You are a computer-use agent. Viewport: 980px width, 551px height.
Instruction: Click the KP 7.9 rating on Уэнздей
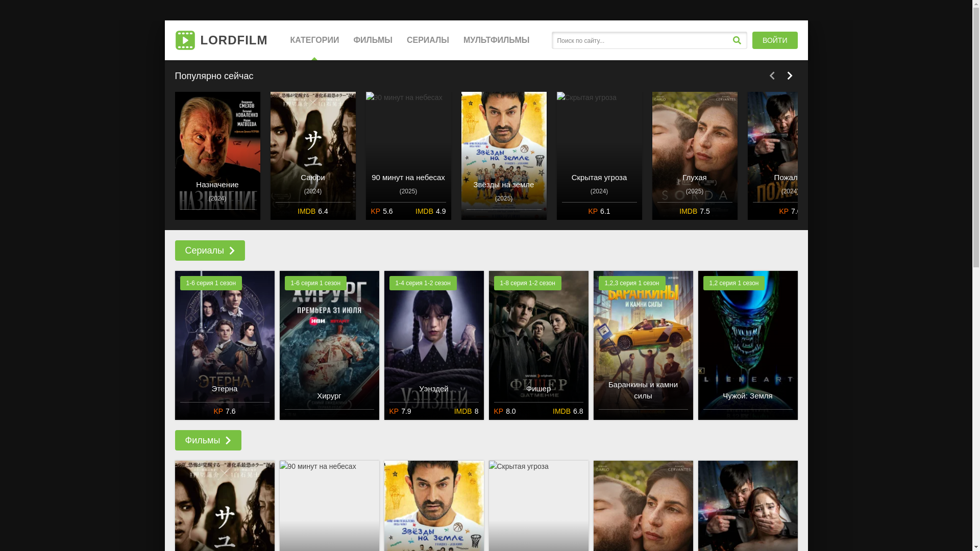coord(400,411)
